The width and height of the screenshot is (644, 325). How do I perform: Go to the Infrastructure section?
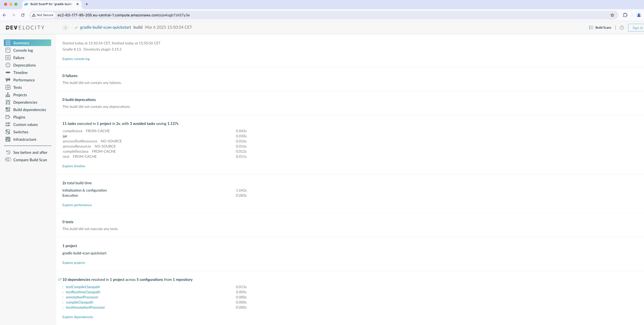[25, 139]
